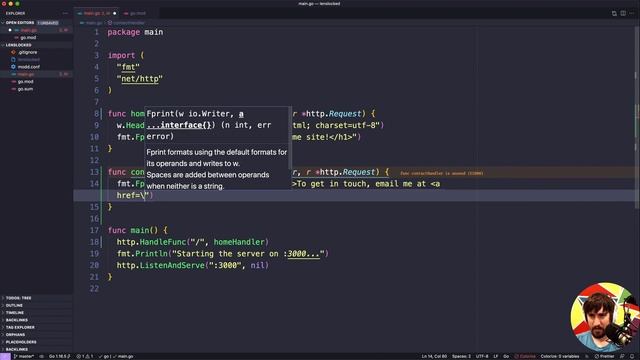Click the symbol icon in the breadcrumb
Screen dimensions: 640x360
(x=110, y=23)
